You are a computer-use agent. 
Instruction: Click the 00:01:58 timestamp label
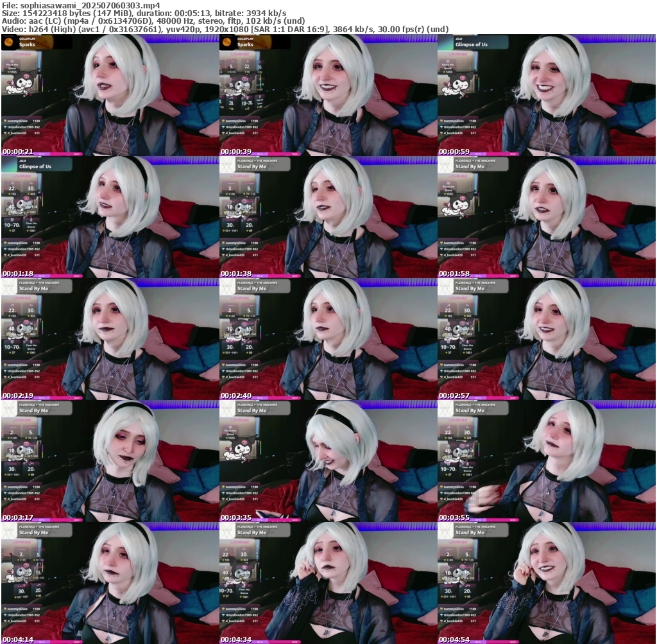(x=454, y=274)
